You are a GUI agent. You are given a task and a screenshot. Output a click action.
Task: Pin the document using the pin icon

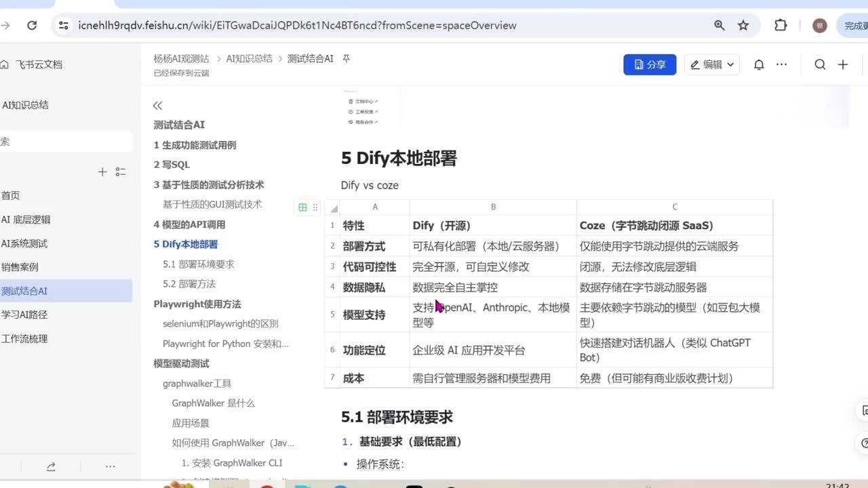[x=346, y=58]
